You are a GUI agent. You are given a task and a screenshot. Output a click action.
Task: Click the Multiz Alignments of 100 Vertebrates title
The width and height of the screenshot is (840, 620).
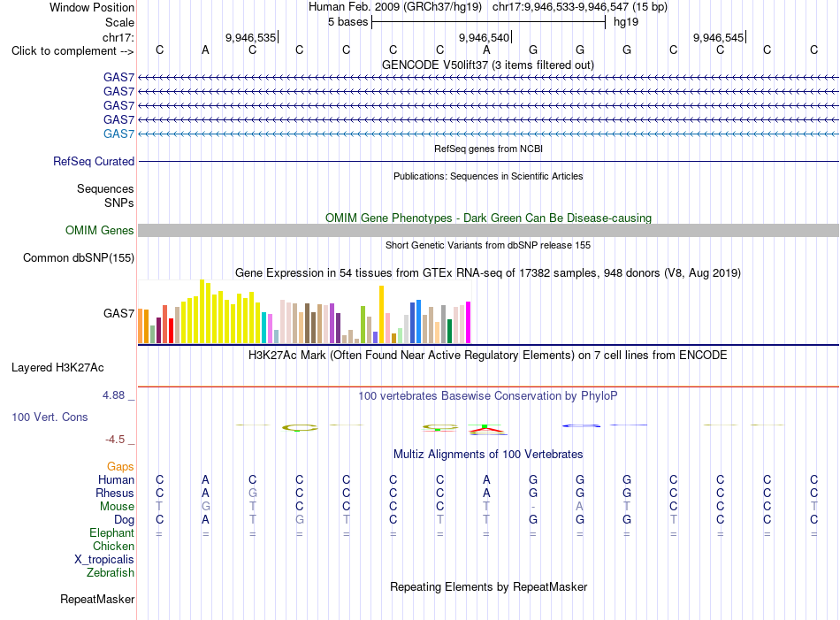click(488, 455)
